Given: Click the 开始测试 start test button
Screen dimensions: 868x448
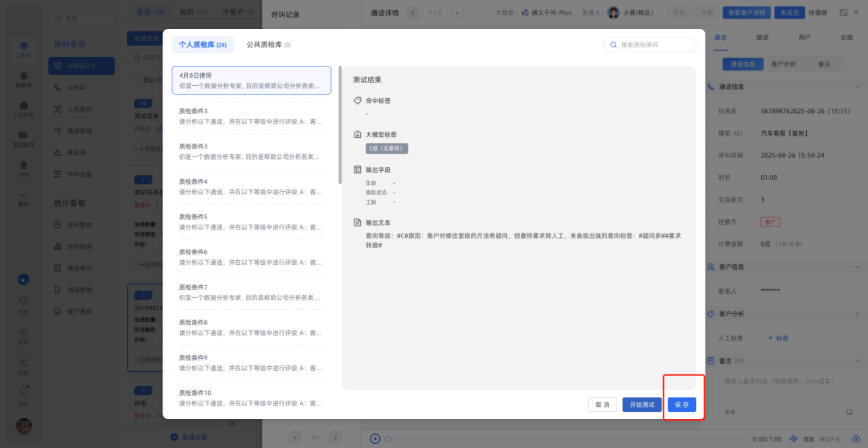Looking at the screenshot, I should [x=642, y=405].
